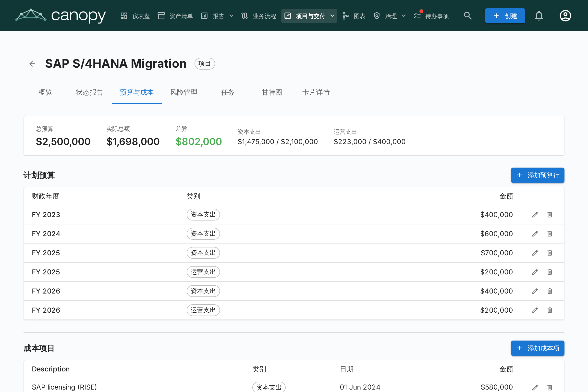588x392 pixels.
Task: Edit the FY 2023 资本支出 budget row
Action: 535,215
